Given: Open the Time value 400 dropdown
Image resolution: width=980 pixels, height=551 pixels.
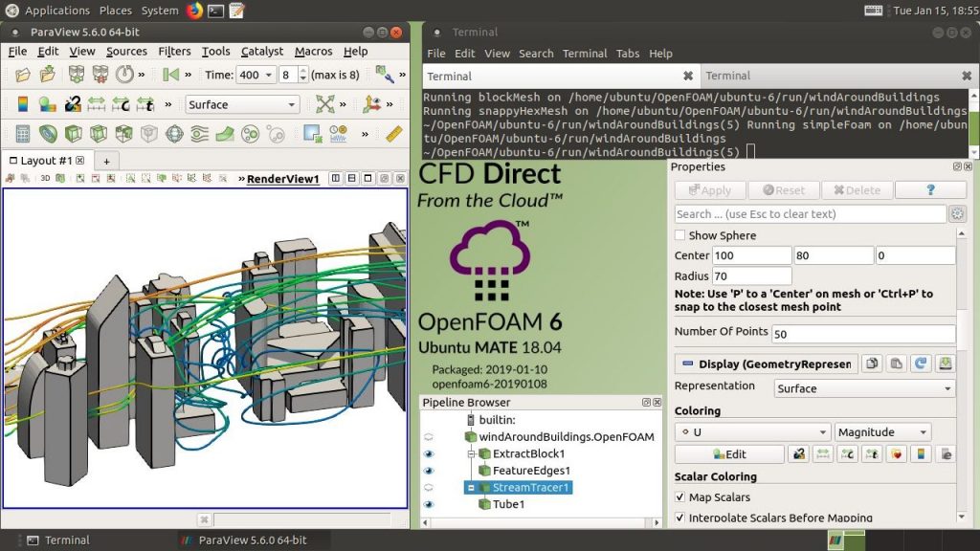Looking at the screenshot, I should click(256, 75).
